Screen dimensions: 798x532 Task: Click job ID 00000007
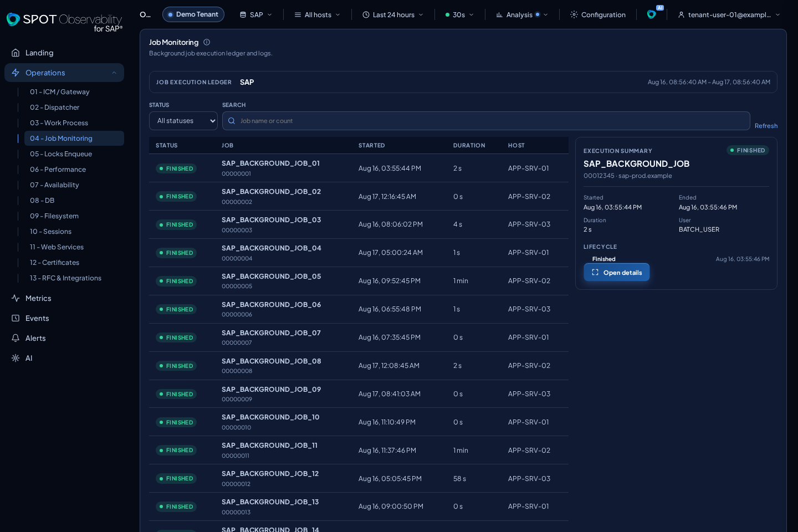pyautogui.click(x=237, y=342)
